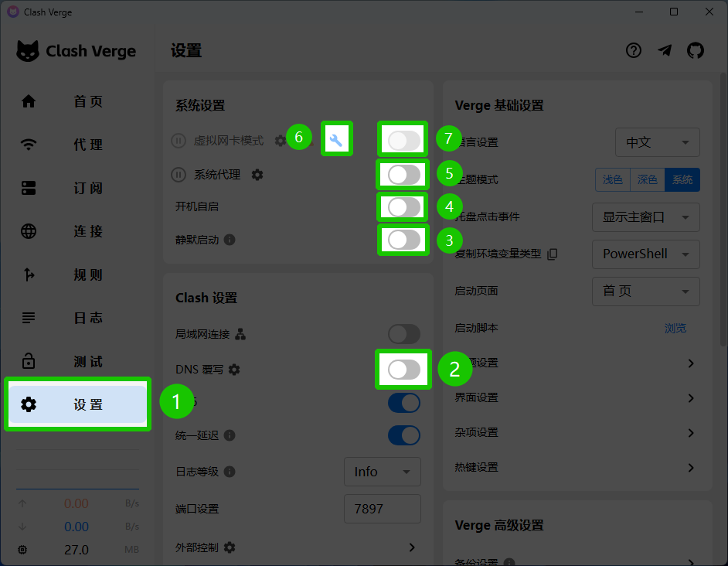This screenshot has width=728, height=566.
Task: Open DNS 覆写 gear settings
Action: tap(234, 370)
